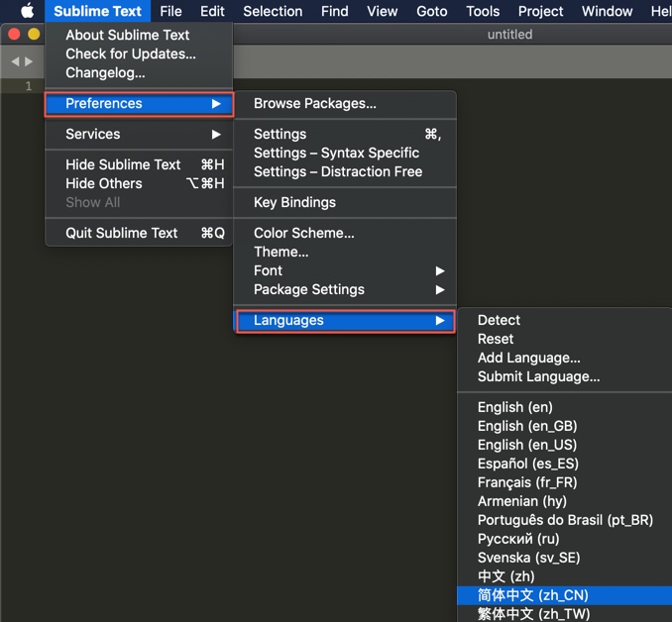
Task: Select Français (fr_FR) language
Action: pos(564,482)
